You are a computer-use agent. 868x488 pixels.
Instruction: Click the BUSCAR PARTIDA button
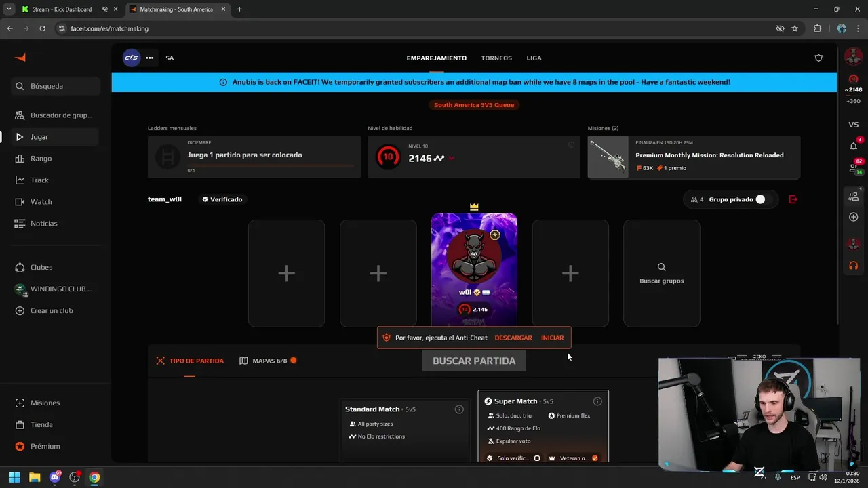474,361
